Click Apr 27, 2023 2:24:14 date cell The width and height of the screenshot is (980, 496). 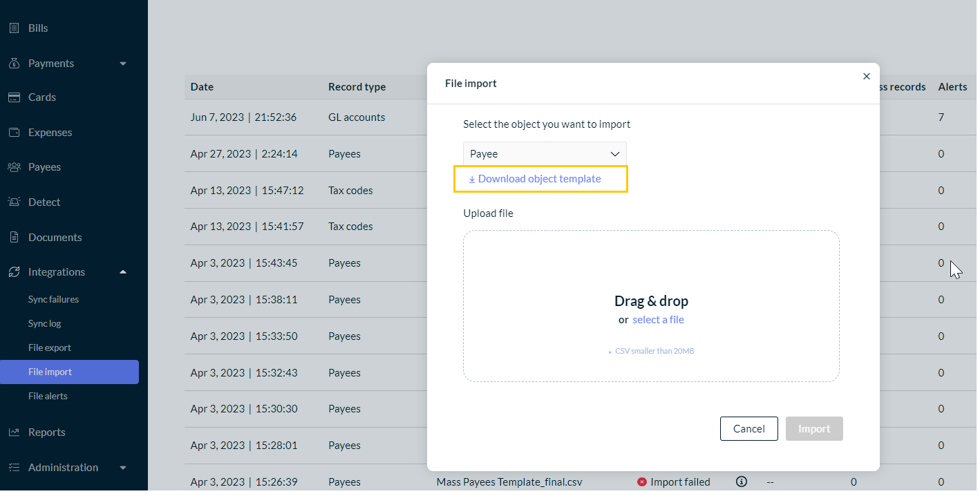(x=244, y=154)
